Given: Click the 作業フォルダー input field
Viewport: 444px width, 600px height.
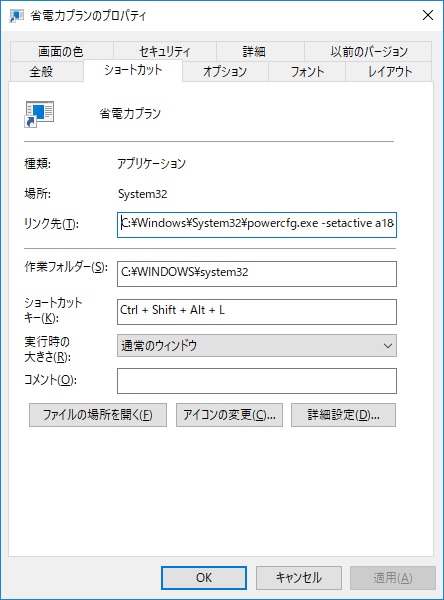Looking at the screenshot, I should (x=257, y=274).
